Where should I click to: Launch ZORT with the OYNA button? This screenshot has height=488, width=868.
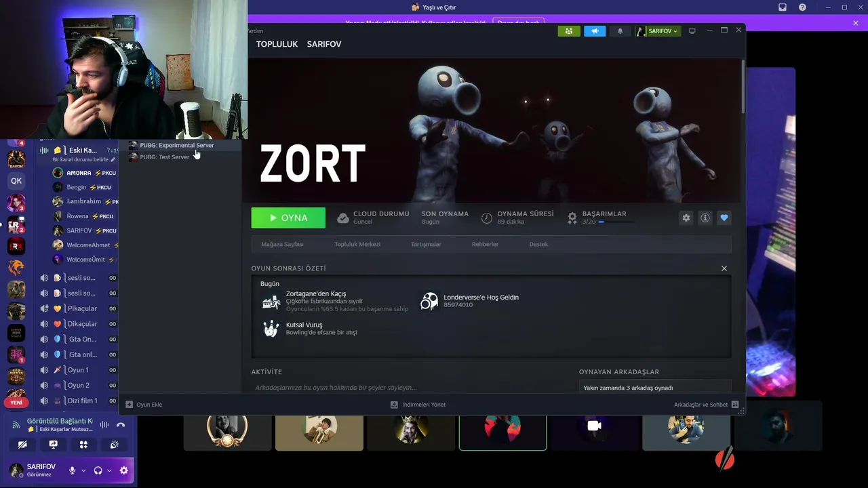coord(288,218)
